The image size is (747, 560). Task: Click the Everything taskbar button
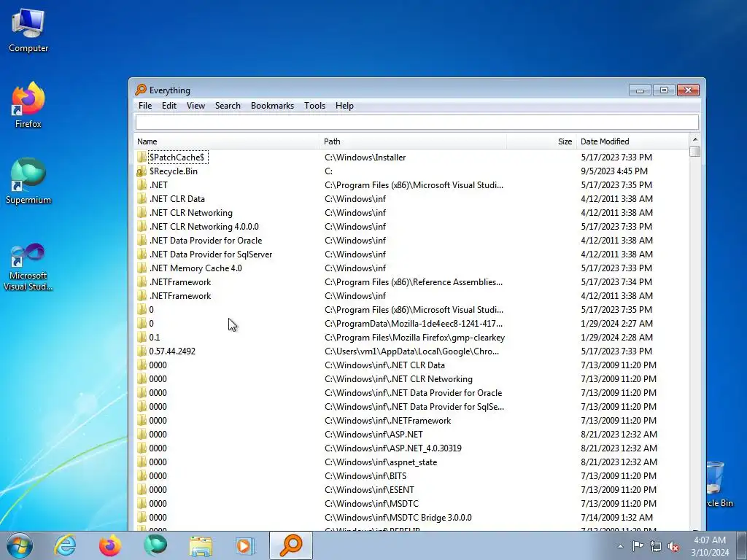pyautogui.click(x=291, y=545)
